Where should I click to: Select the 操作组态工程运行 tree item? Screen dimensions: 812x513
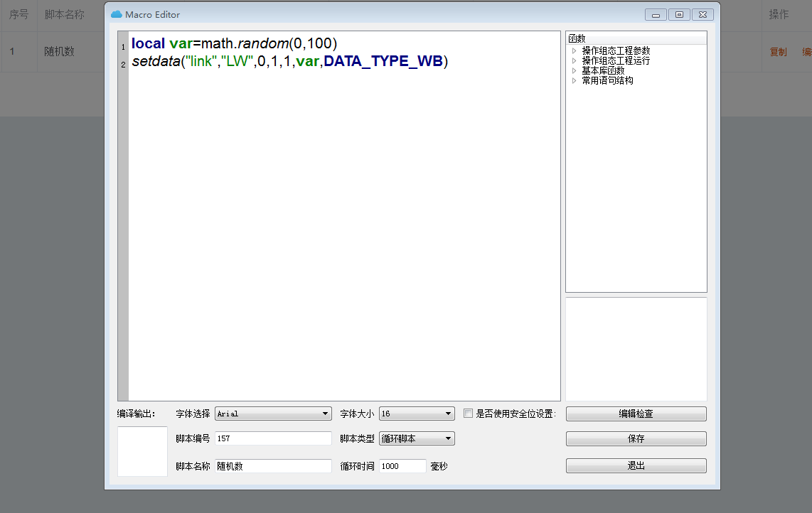[x=616, y=60]
